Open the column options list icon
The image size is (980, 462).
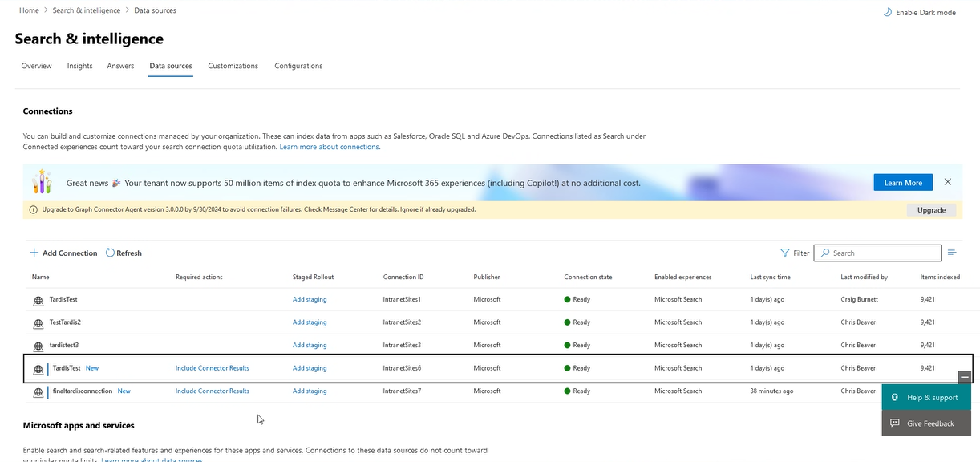952,253
